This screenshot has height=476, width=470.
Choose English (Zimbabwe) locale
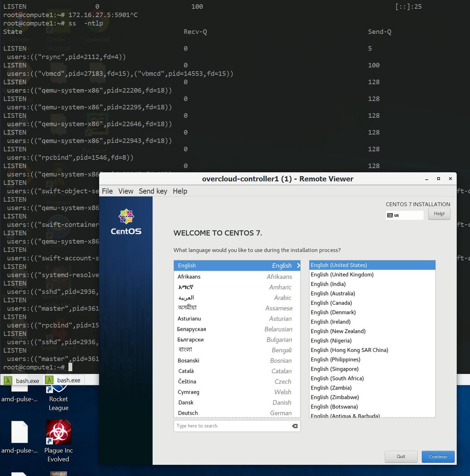coord(372,397)
